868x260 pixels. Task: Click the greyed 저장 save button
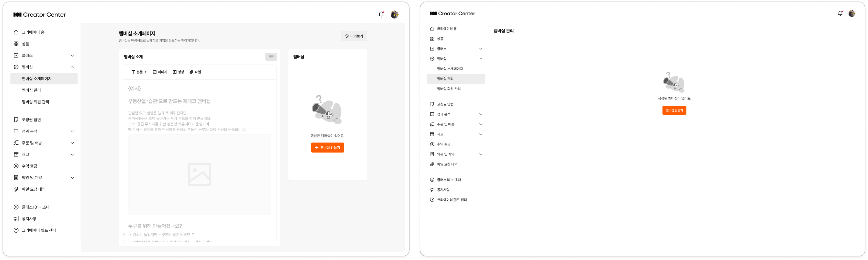pyautogui.click(x=271, y=57)
